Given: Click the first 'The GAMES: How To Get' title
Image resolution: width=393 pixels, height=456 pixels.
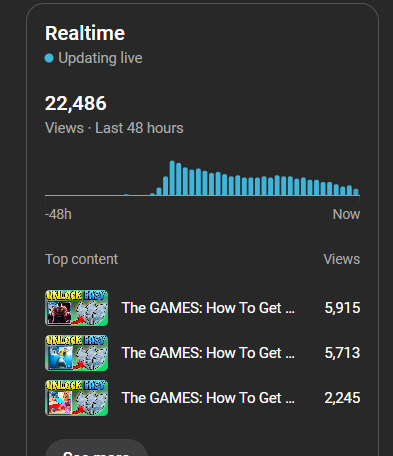Looking at the screenshot, I should tap(208, 308).
